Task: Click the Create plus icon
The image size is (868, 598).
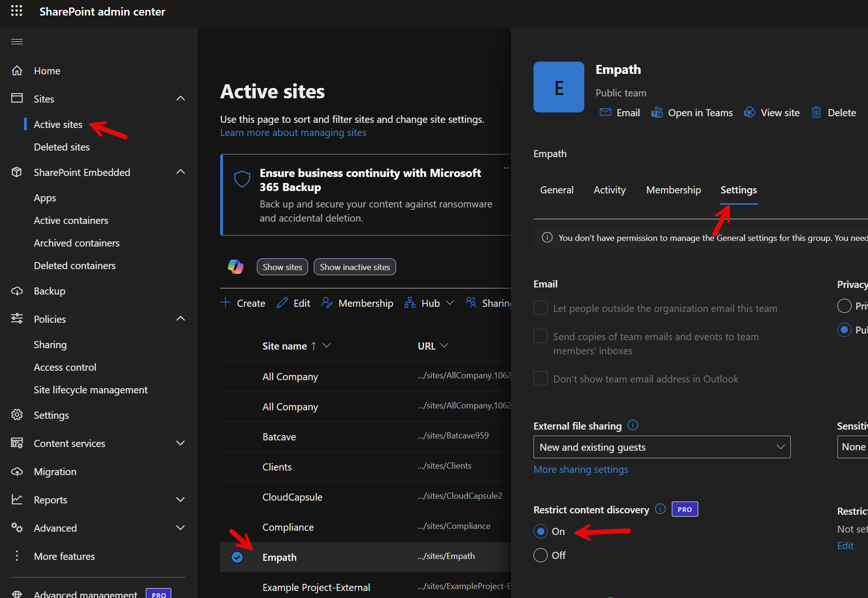Action: [225, 303]
